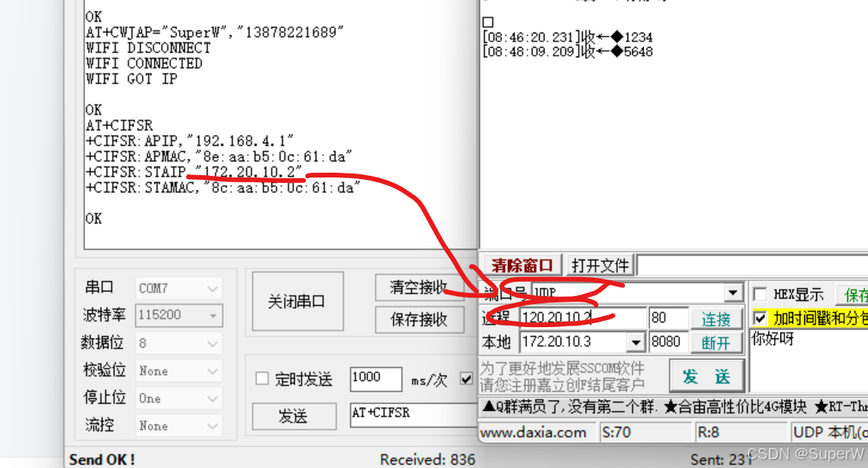868x468 pixels.
Task: Click the empty file path field beside 打开文件
Action: [753, 266]
